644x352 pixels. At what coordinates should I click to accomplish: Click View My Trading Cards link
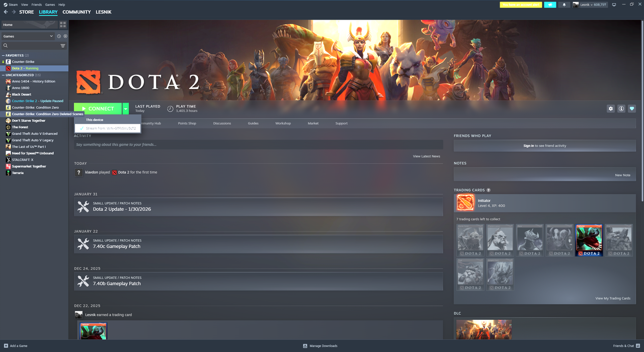[x=613, y=298]
